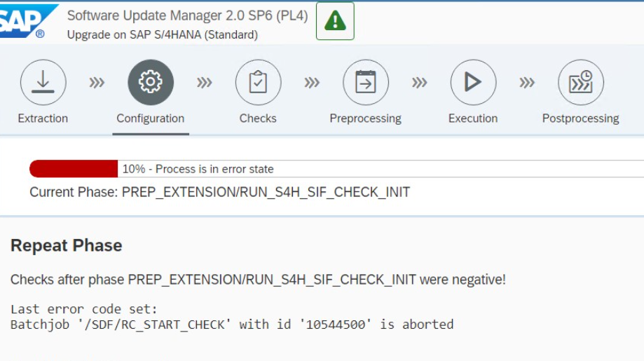Click the Repeat Phase heading
This screenshot has height=361, width=644.
66,245
